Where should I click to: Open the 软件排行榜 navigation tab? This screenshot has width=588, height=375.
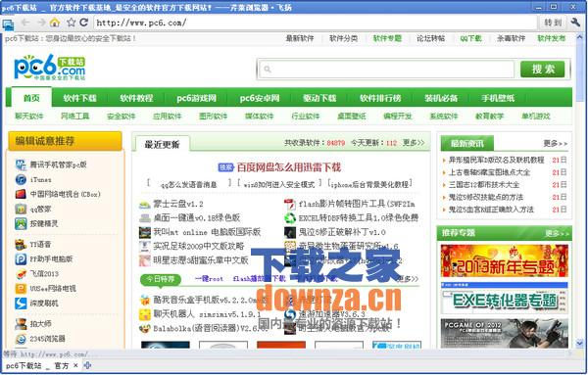point(380,98)
